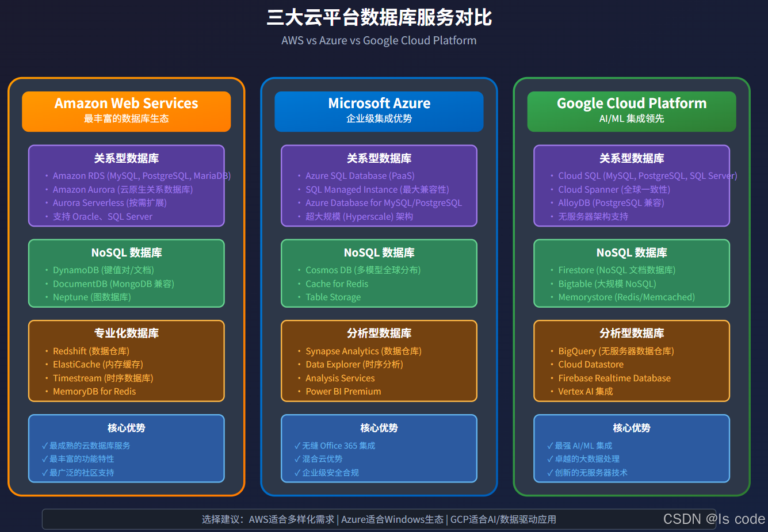
Task: Select the Microsoft Azure header banner
Action: click(379, 111)
